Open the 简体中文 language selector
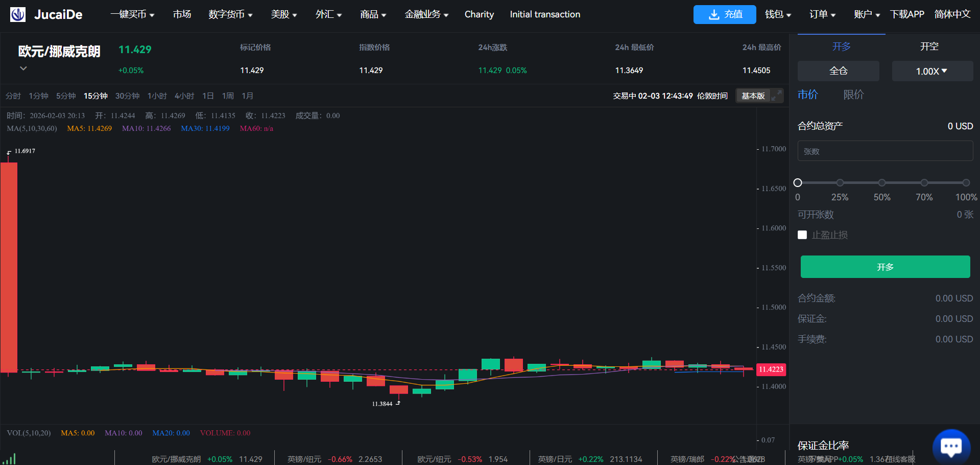980x465 pixels. pos(952,14)
